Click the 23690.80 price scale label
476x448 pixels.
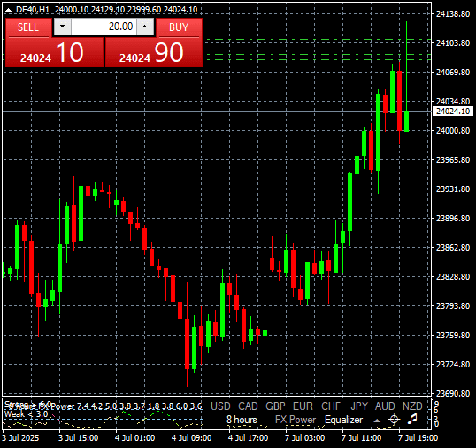[x=453, y=393]
